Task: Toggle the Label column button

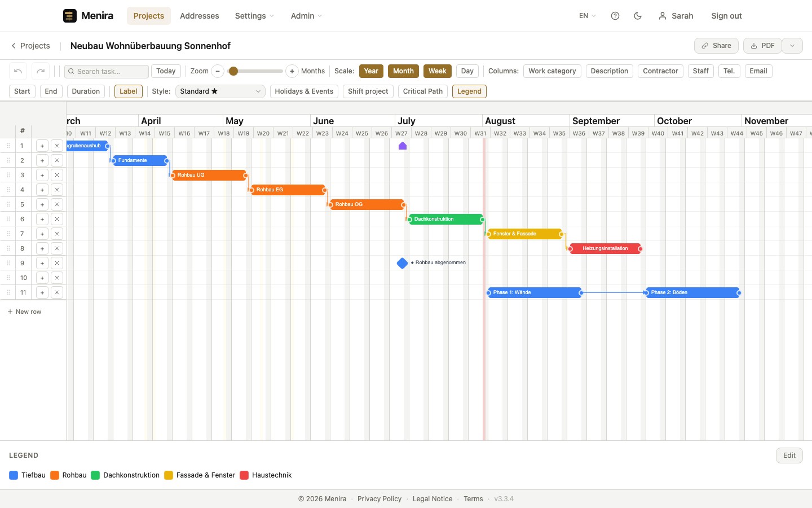Action: [x=129, y=91]
